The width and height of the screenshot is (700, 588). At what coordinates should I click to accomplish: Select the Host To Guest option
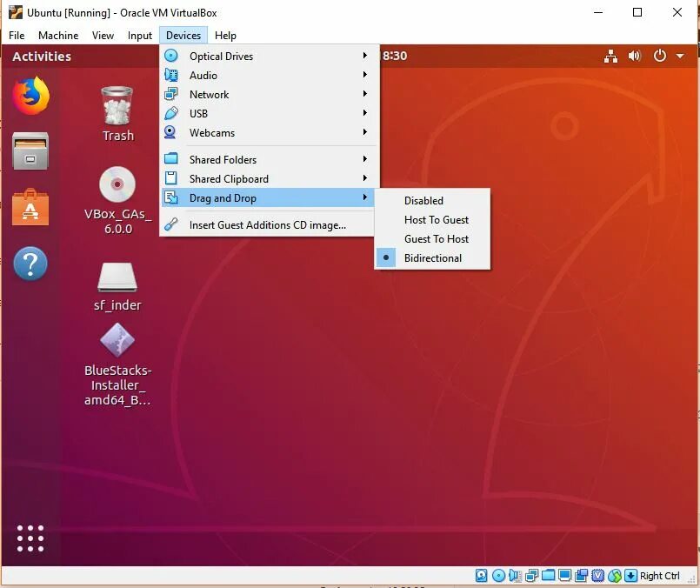(x=432, y=220)
